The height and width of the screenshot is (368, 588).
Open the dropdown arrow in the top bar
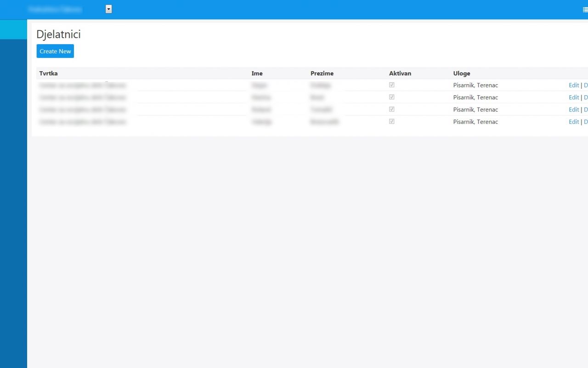point(108,9)
